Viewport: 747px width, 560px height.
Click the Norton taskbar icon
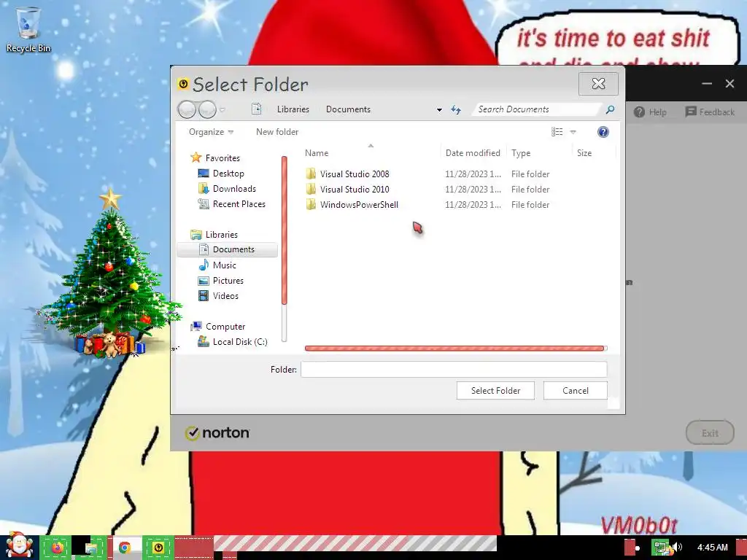point(158,548)
